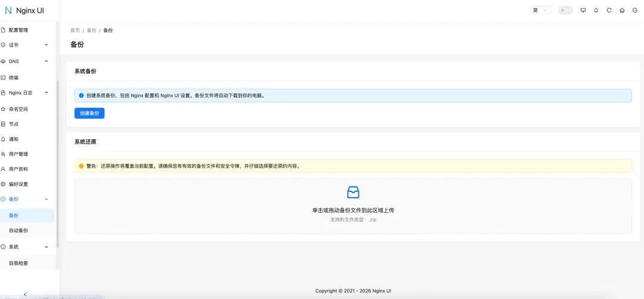644x299 pixels.
Task: Select the active 备份 submenu item
Action: [x=27, y=216]
